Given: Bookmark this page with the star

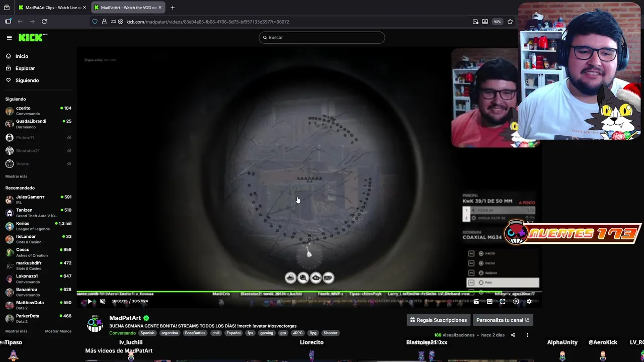Looking at the screenshot, I should click(510, 22).
